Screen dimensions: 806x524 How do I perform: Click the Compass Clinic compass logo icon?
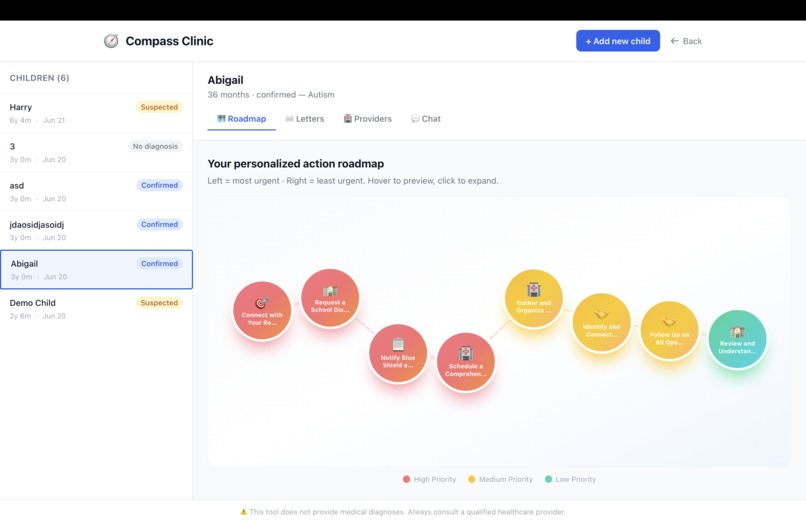[x=111, y=41]
